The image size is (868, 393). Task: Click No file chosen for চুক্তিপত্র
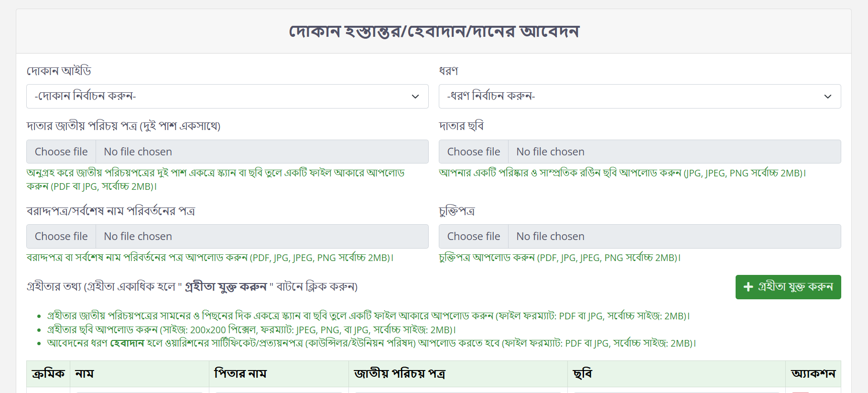(x=550, y=236)
